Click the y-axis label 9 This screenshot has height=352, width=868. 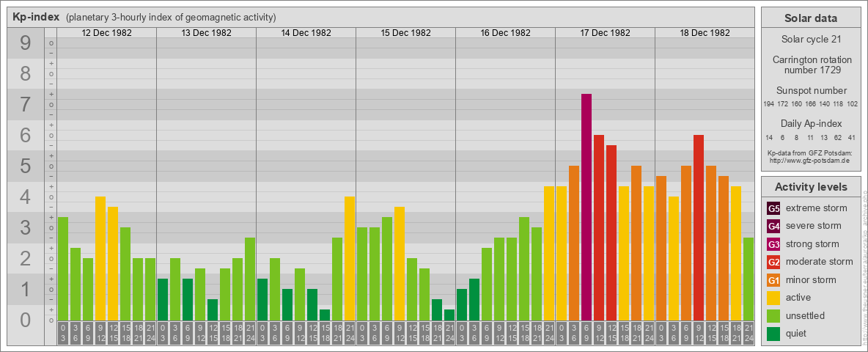[26, 43]
